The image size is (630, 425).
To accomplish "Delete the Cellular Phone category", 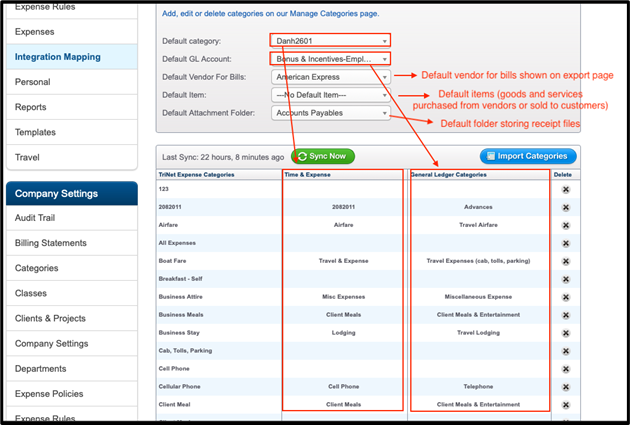I will [x=565, y=386].
